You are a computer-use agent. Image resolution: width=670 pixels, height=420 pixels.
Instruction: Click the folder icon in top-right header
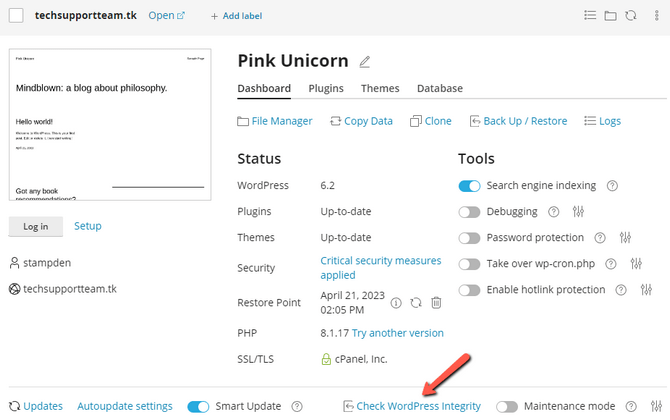(610, 16)
